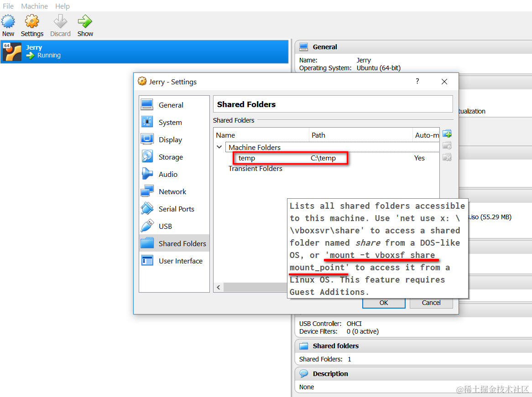Click the remove shared folder icon

click(x=447, y=157)
